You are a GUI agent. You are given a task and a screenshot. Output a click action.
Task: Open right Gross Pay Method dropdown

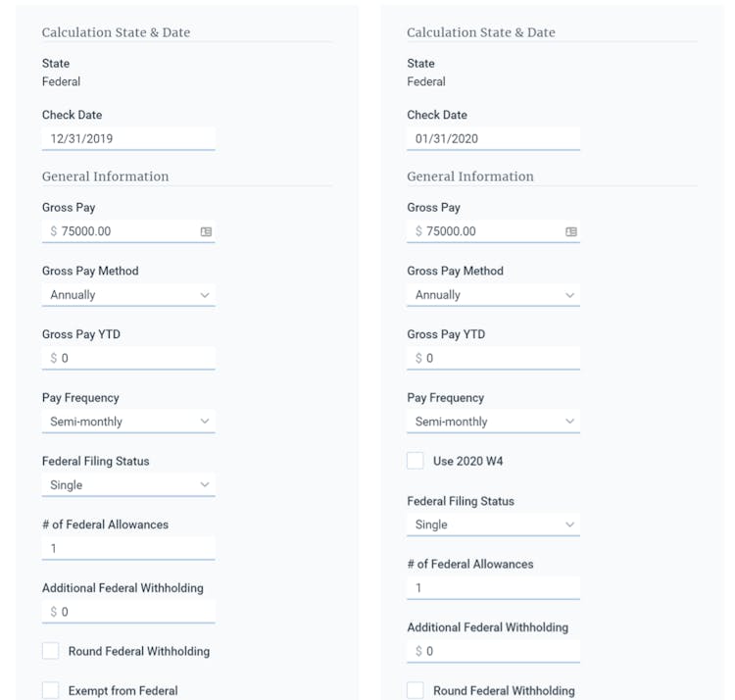tap(493, 295)
